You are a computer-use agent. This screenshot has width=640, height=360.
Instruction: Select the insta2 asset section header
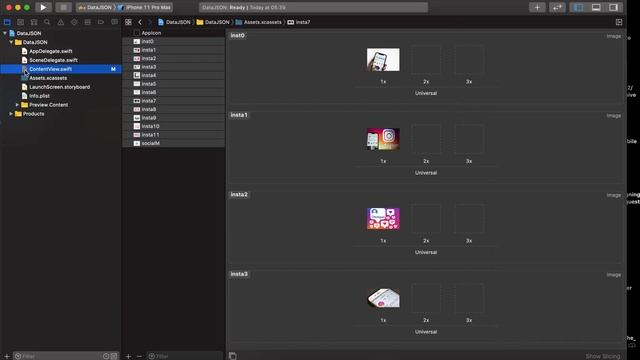(239, 194)
